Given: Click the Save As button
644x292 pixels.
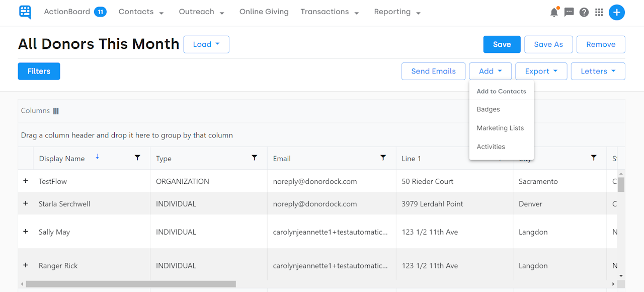Looking at the screenshot, I should (x=548, y=44).
